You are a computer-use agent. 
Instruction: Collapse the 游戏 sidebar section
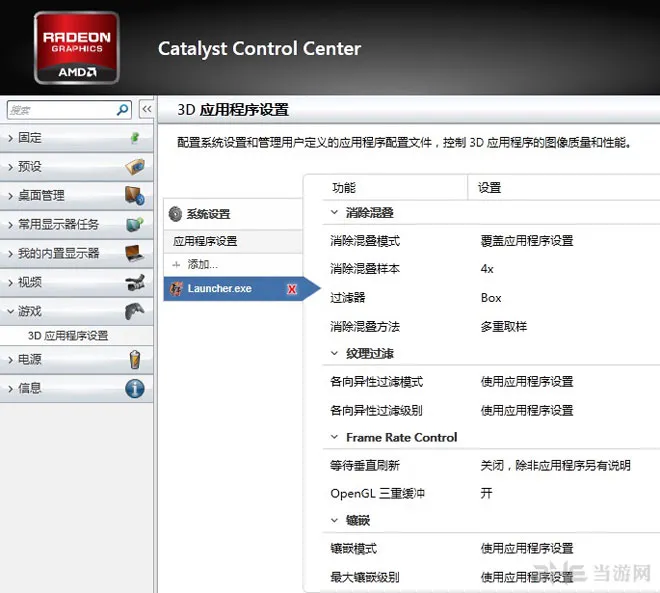[11, 311]
